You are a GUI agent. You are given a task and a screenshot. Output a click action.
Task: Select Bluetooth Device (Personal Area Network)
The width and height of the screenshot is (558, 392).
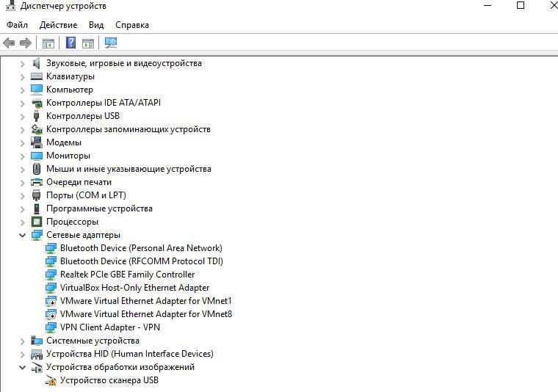141,248
